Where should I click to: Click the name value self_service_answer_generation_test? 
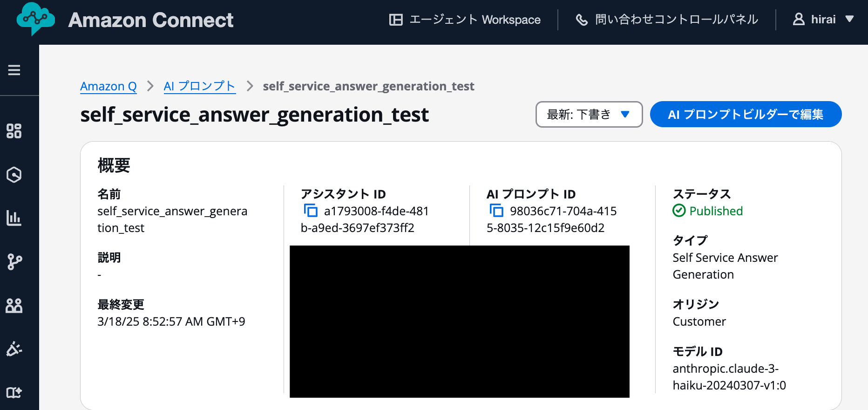pos(172,219)
